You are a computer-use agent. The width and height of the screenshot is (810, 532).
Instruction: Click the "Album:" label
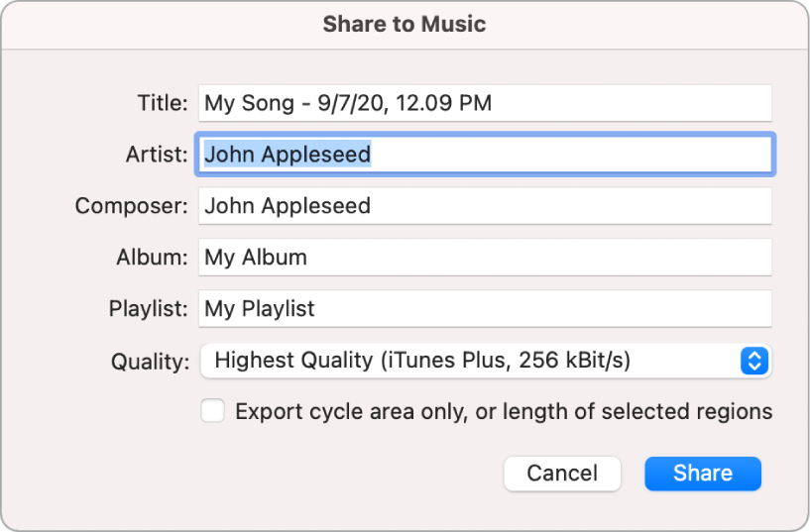click(x=151, y=258)
